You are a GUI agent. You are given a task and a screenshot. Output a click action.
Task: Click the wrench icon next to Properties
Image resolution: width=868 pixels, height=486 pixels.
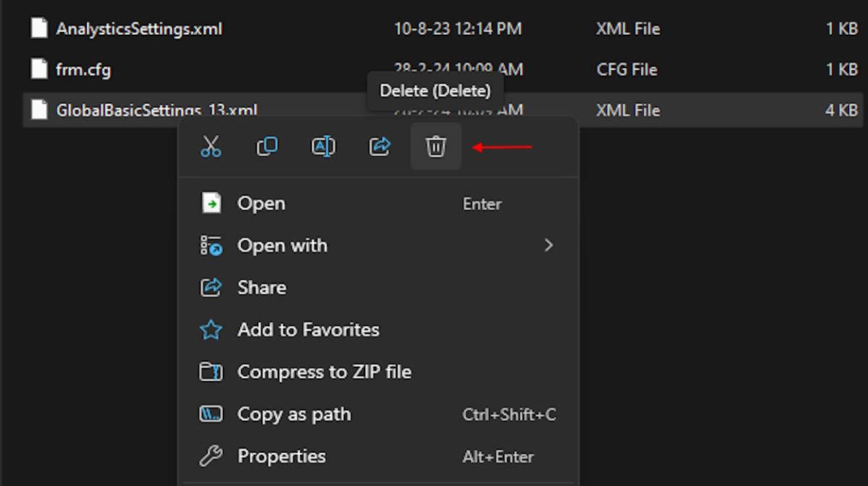[x=210, y=456]
